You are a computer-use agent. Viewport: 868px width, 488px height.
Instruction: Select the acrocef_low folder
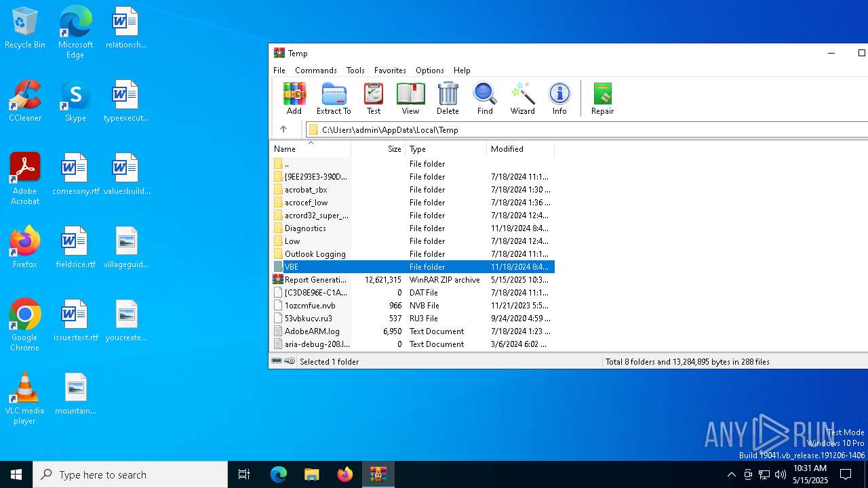click(x=412, y=203)
